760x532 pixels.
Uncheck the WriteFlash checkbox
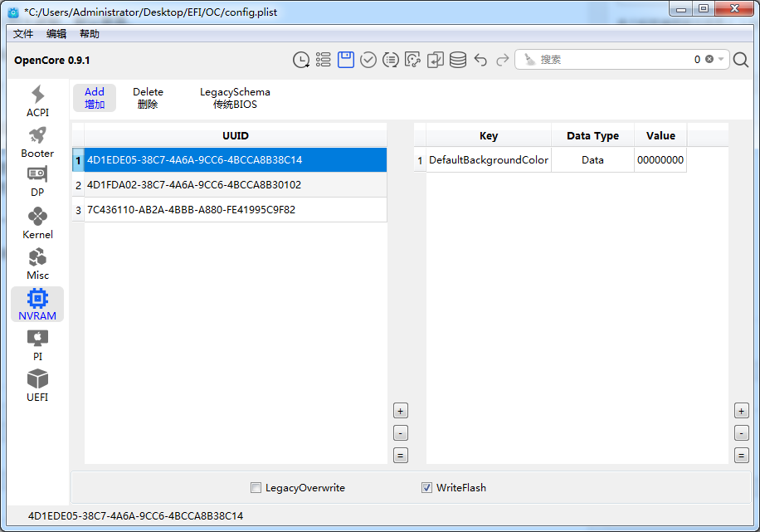427,488
